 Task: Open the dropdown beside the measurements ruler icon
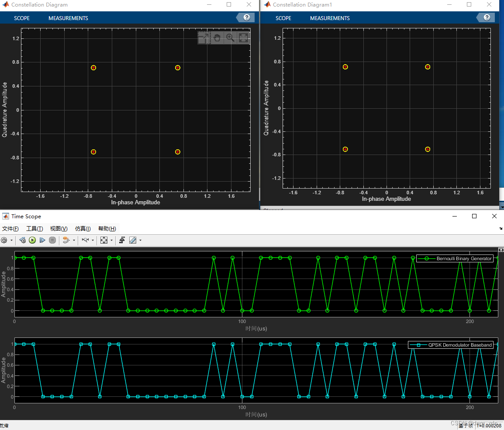[x=140, y=240]
